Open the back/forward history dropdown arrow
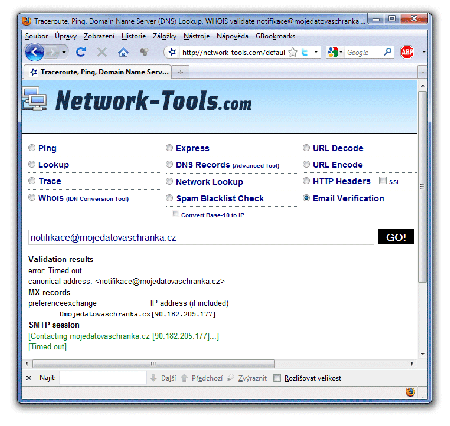Image resolution: width=450 pixels, height=426 pixels. [64, 52]
